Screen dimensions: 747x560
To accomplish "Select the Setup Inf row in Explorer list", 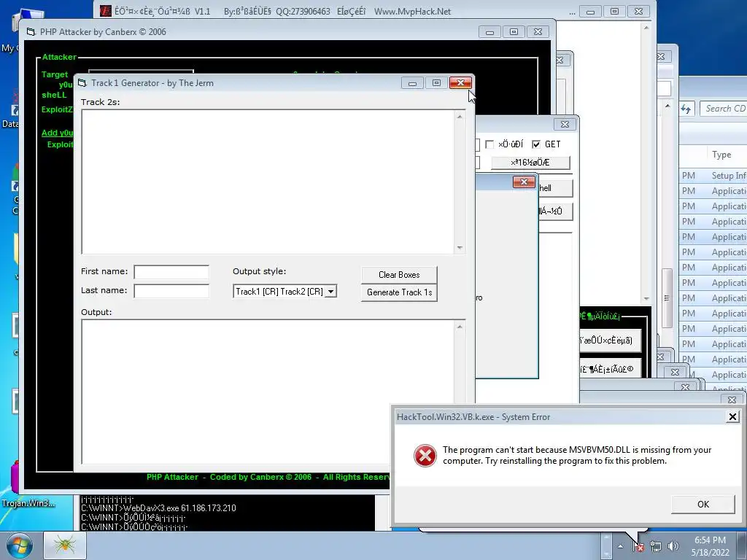I will tap(713, 176).
